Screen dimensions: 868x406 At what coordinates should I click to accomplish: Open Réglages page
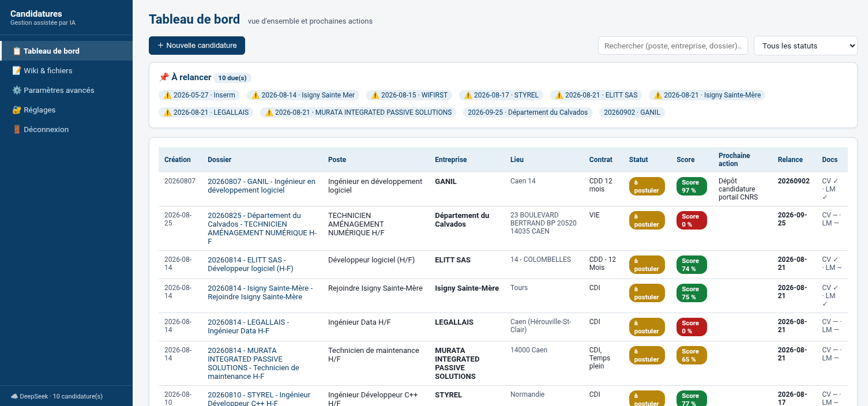coord(66,110)
